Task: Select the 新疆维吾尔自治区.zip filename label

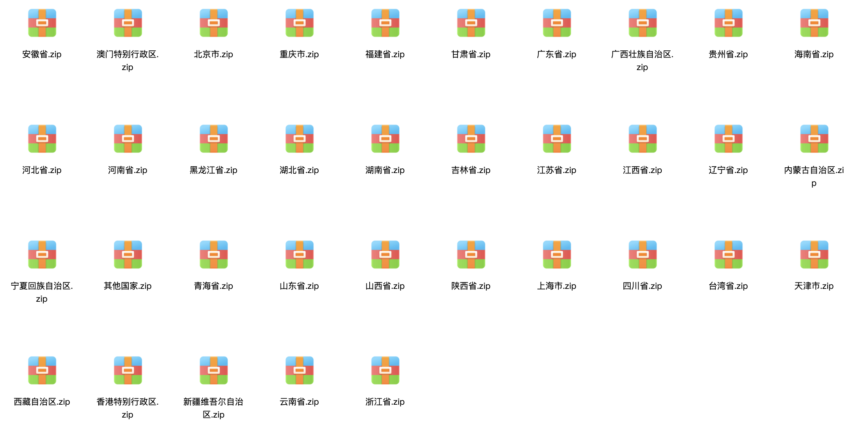Action: 213,408
